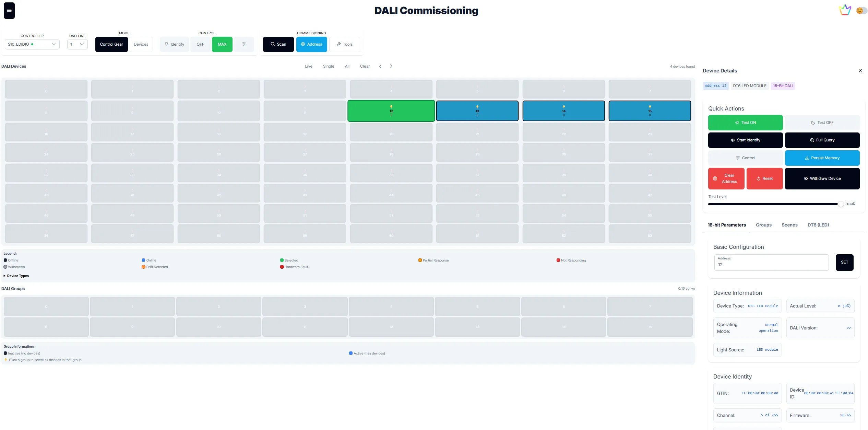Viewport: 868px width, 430px height.
Task: Click the Identify control button
Action: 174,44
